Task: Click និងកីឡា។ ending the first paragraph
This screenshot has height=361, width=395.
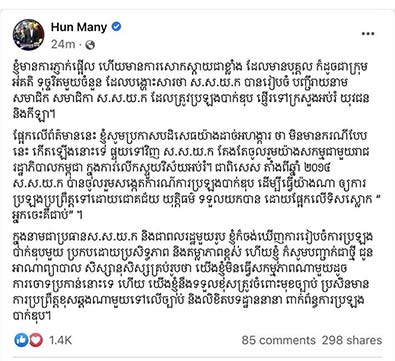Action: tap(34, 114)
